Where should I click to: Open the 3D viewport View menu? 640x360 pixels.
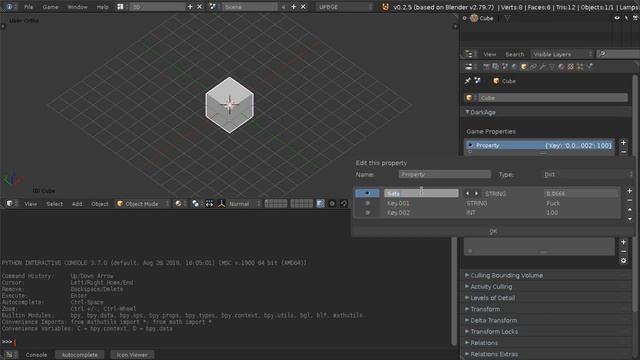click(31, 204)
